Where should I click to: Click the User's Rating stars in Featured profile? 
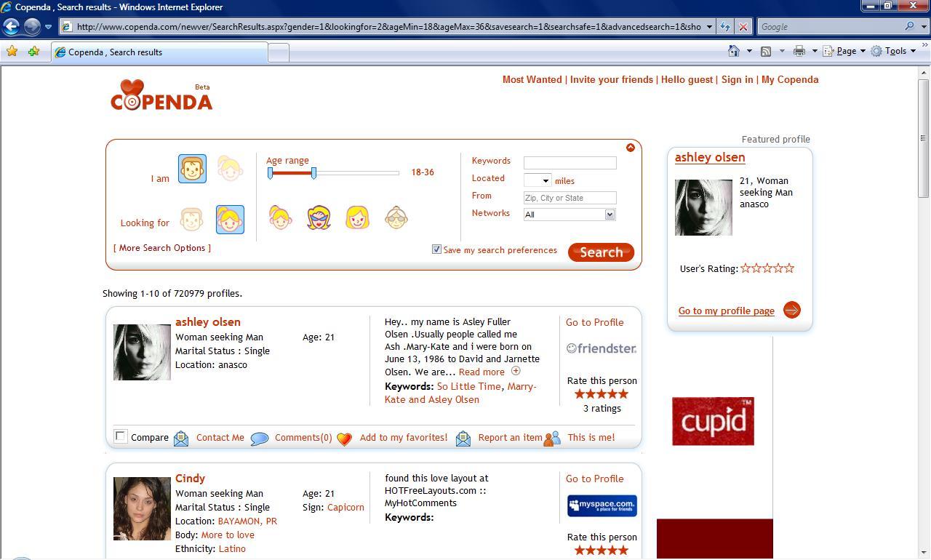point(767,268)
